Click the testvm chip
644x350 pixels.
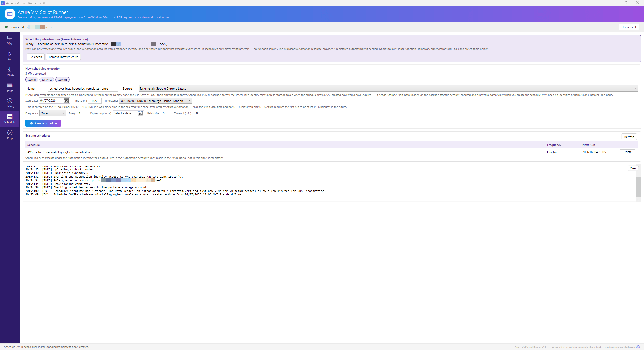pyautogui.click(x=32, y=80)
